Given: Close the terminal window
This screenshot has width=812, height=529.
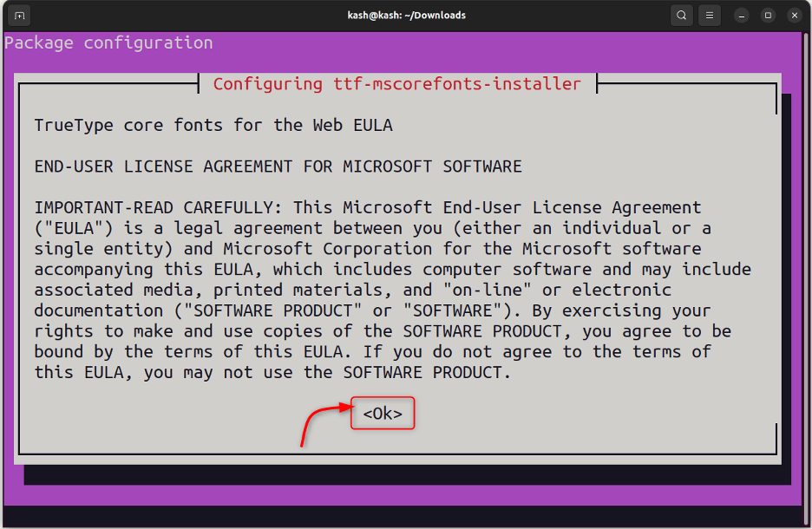Looking at the screenshot, I should pos(795,16).
